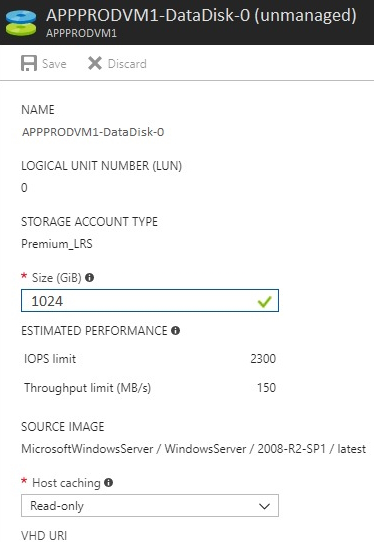374x542 pixels.
Task: Click the Save floppy disk icon
Action: [29, 63]
